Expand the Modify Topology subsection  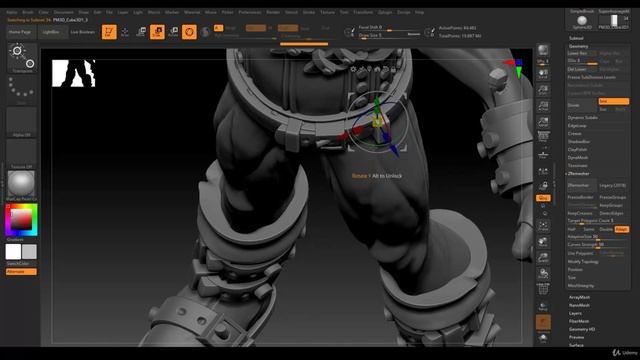583,262
